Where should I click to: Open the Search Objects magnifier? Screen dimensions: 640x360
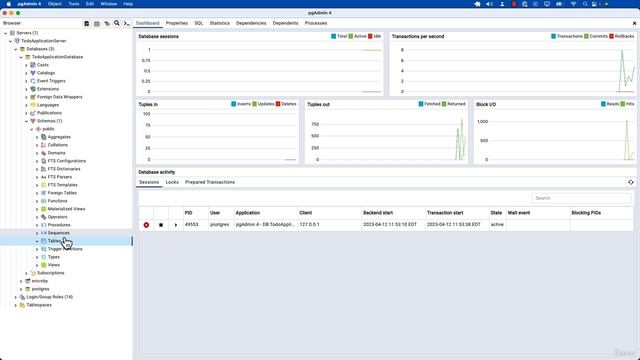click(117, 23)
